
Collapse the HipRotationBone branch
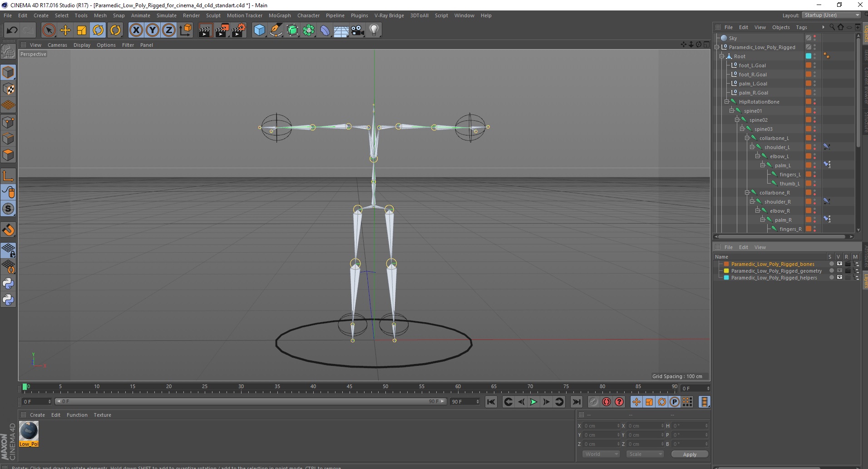click(x=726, y=102)
